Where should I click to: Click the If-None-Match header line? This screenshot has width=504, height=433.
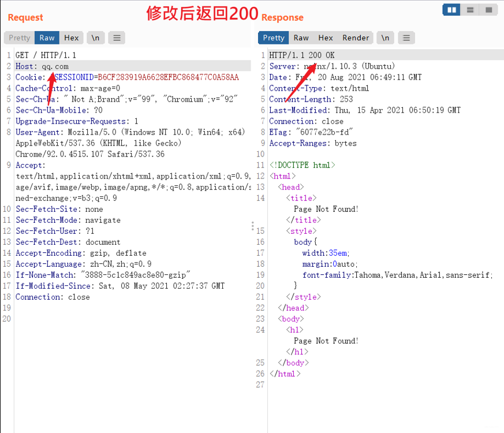coord(103,275)
